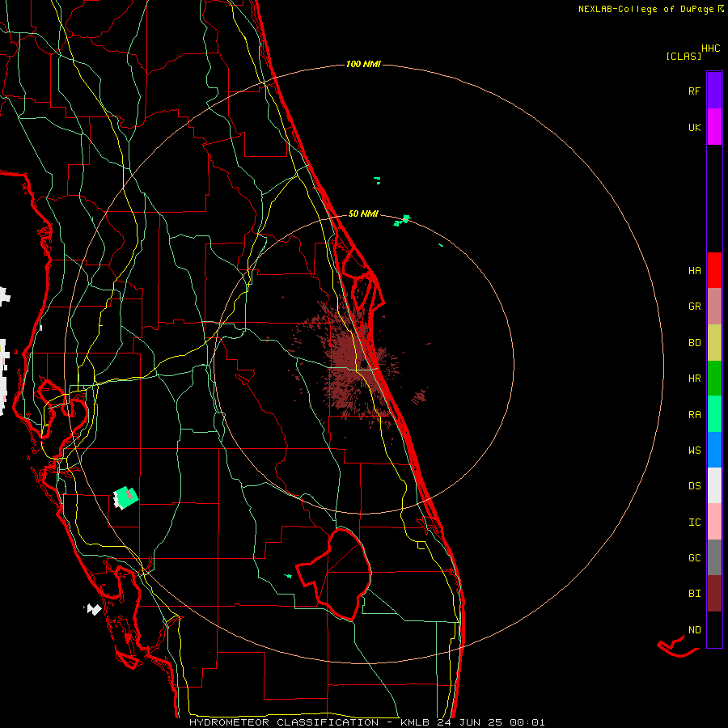Pick the HR dark green legend swatch
This screenshot has height=728, width=728.
click(x=714, y=378)
